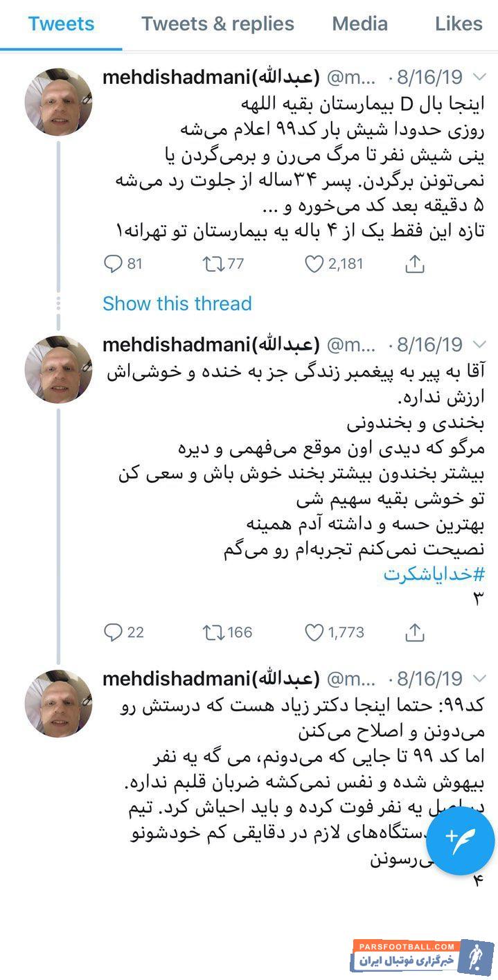498x980 pixels.
Task: Click the retweet icon showing 166
Action: tap(213, 632)
